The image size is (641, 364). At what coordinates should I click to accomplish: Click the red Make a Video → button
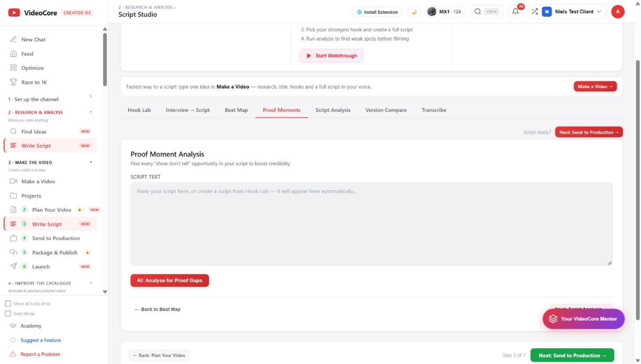coord(595,87)
